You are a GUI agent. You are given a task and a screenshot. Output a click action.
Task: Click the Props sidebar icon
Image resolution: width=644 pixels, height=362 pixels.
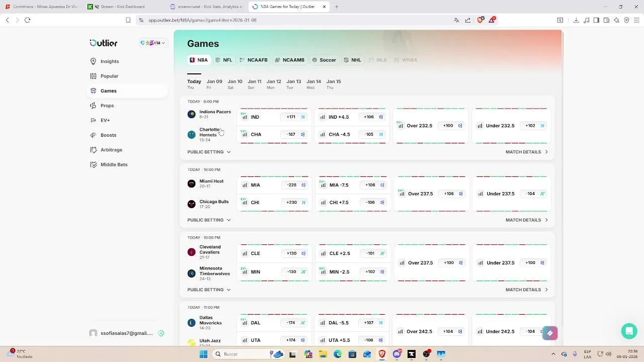[x=93, y=106]
